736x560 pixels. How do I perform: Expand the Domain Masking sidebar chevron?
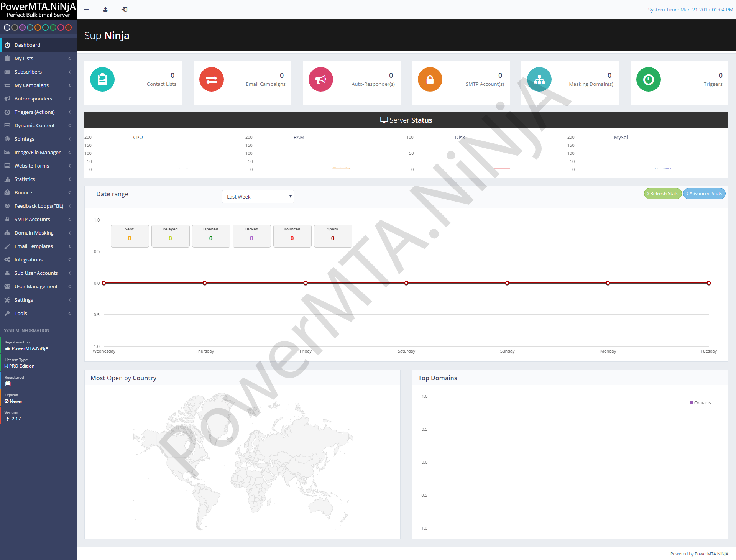tap(69, 233)
